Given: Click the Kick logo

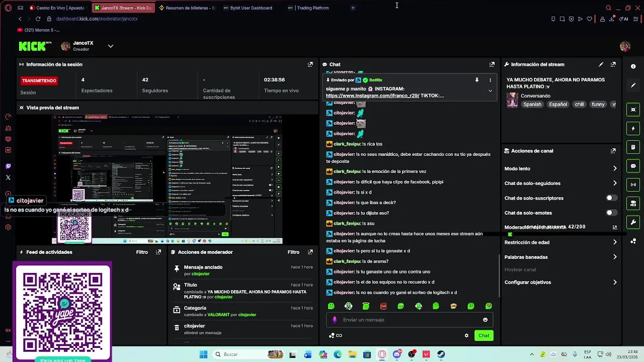Looking at the screenshot, I should 35,46.
